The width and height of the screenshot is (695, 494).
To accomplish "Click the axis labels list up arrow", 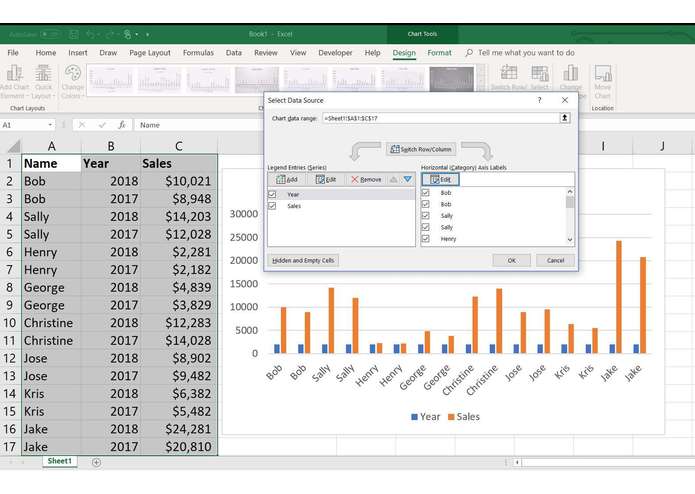I will click(x=570, y=191).
